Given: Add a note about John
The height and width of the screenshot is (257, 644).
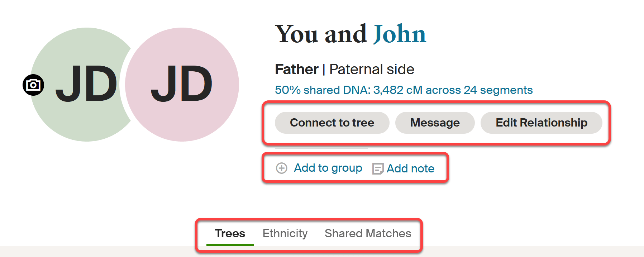Looking at the screenshot, I should coord(411,168).
